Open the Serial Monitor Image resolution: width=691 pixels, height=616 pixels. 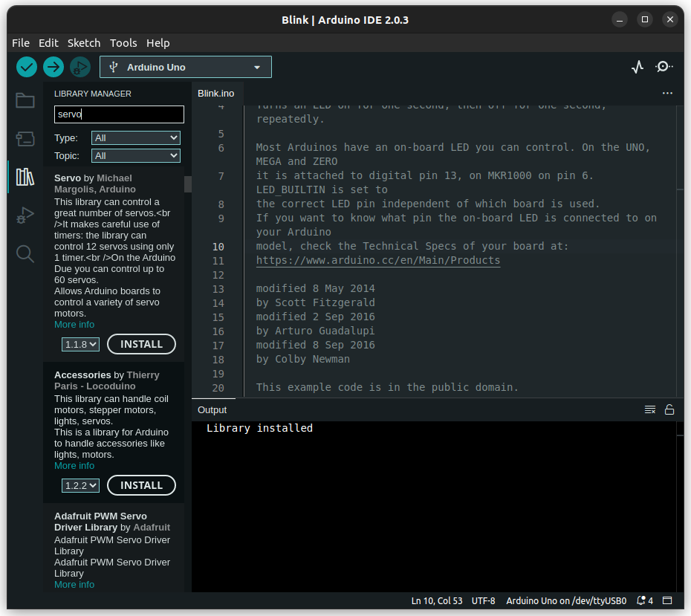(664, 67)
